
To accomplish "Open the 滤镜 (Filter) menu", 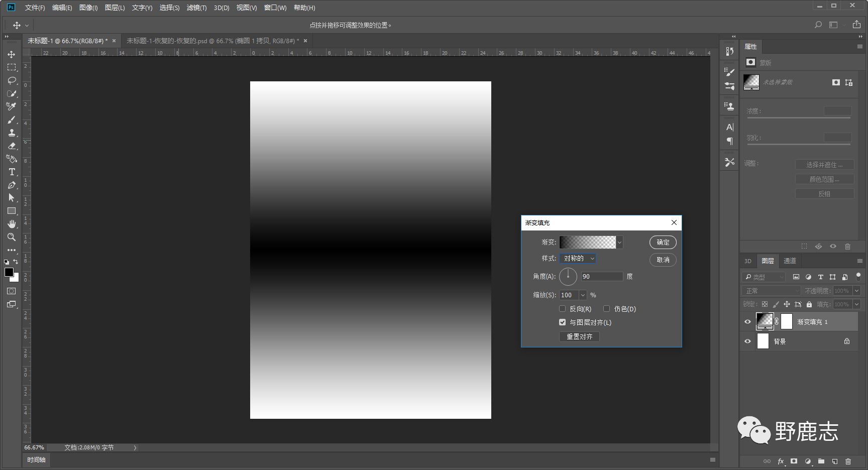I will (x=196, y=8).
